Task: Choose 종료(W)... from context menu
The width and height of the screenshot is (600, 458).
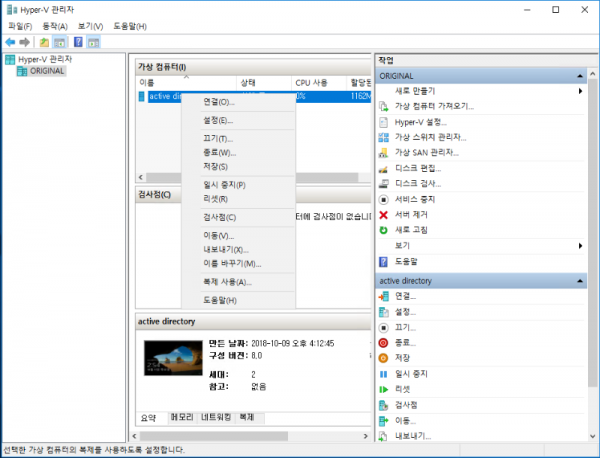Action: click(x=238, y=153)
